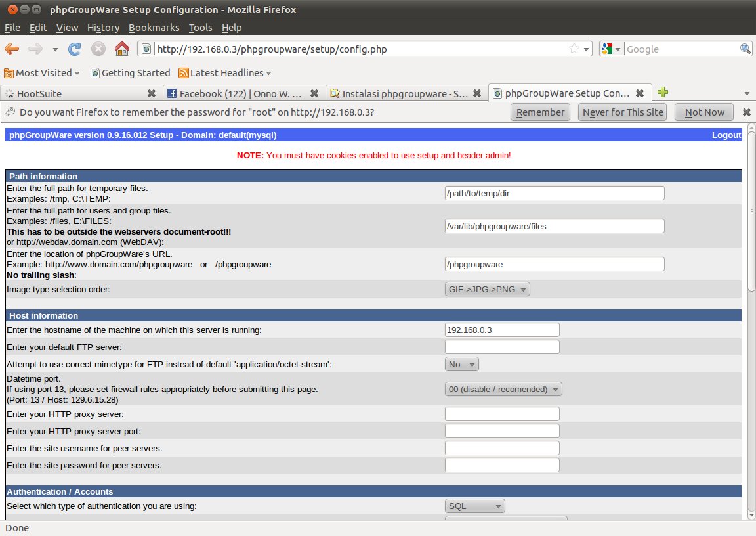Screen dimensions: 756x536
Task: Reload the page with the refresh icon
Action: tap(75, 49)
